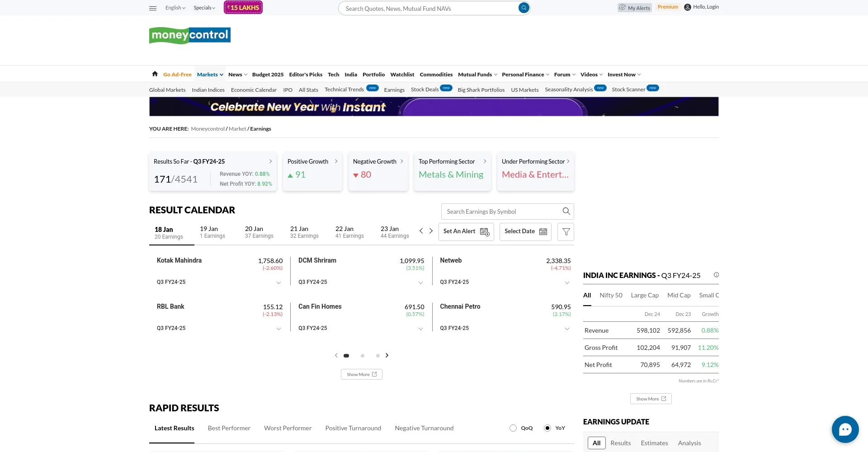Switch to Positive Turnaround tab
The image size is (868, 452).
click(x=353, y=428)
